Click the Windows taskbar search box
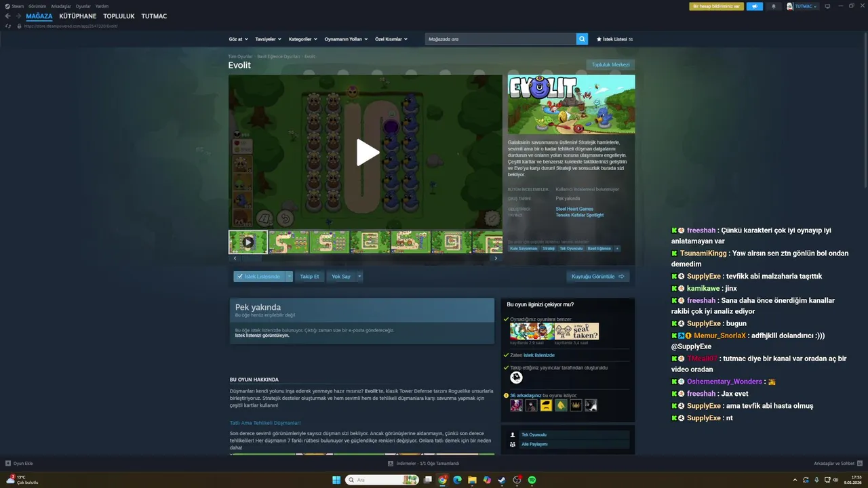Image resolution: width=868 pixels, height=488 pixels. coord(382,480)
